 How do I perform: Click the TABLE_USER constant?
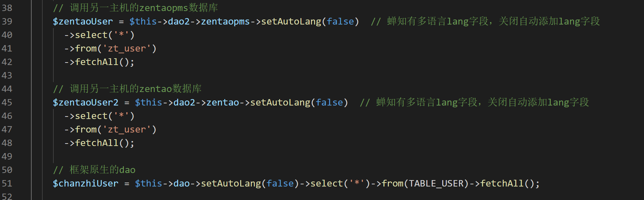coord(436,183)
